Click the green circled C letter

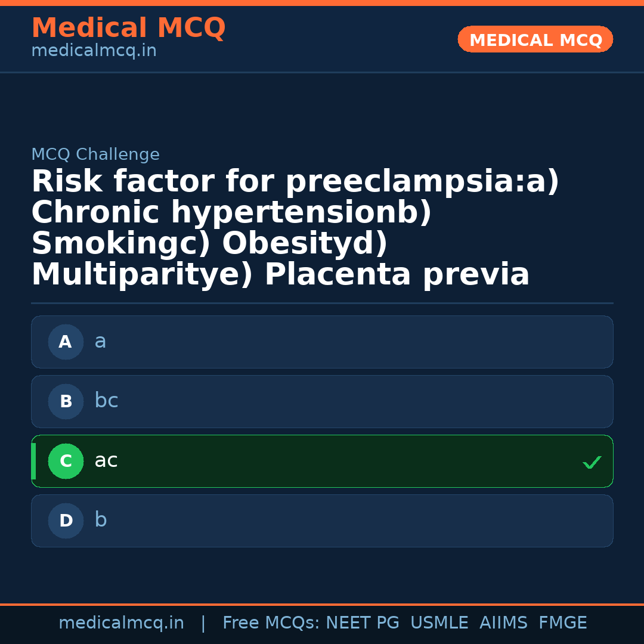click(x=66, y=462)
